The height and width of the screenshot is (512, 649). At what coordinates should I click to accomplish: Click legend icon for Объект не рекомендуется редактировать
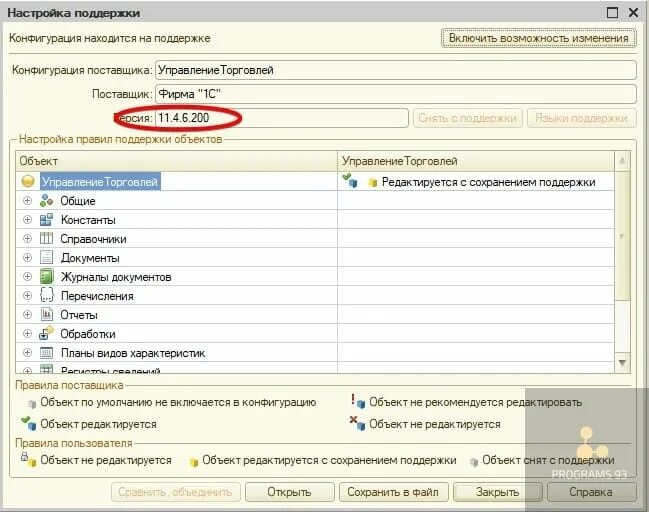click(358, 401)
